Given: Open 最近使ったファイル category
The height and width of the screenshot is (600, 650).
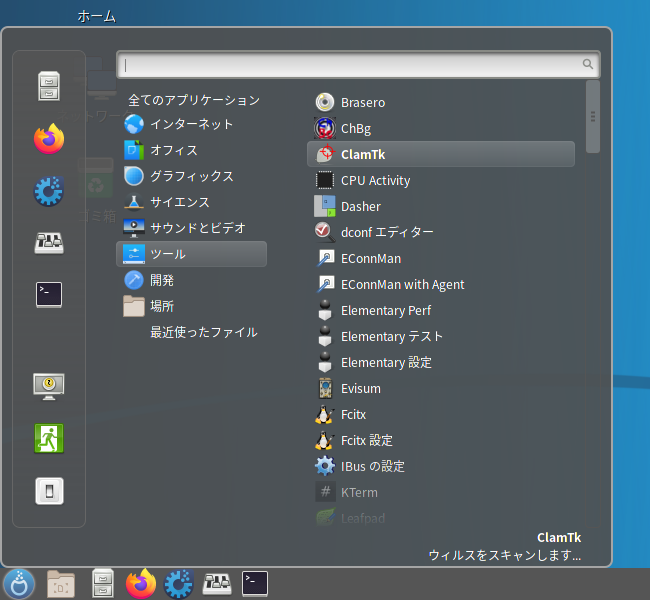Looking at the screenshot, I should tap(191, 332).
